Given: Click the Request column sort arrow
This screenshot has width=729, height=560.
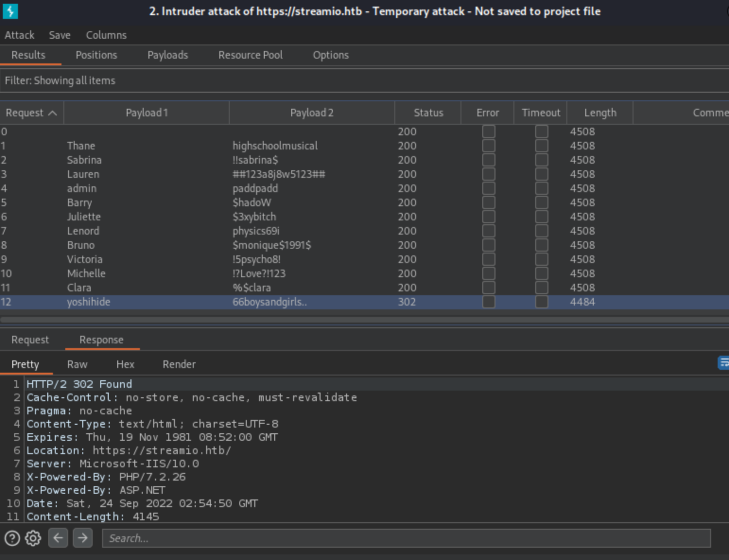Looking at the screenshot, I should click(52, 113).
